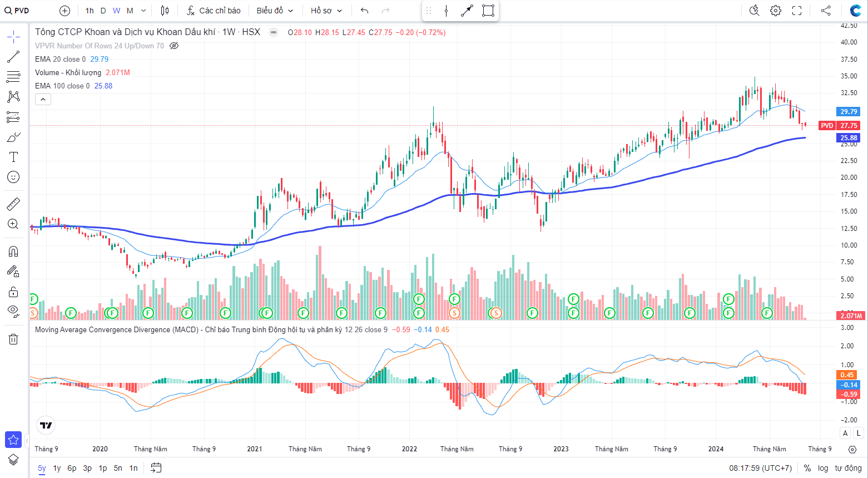Change the candlestick chart type
This screenshot has height=478, width=868.
[x=165, y=11]
